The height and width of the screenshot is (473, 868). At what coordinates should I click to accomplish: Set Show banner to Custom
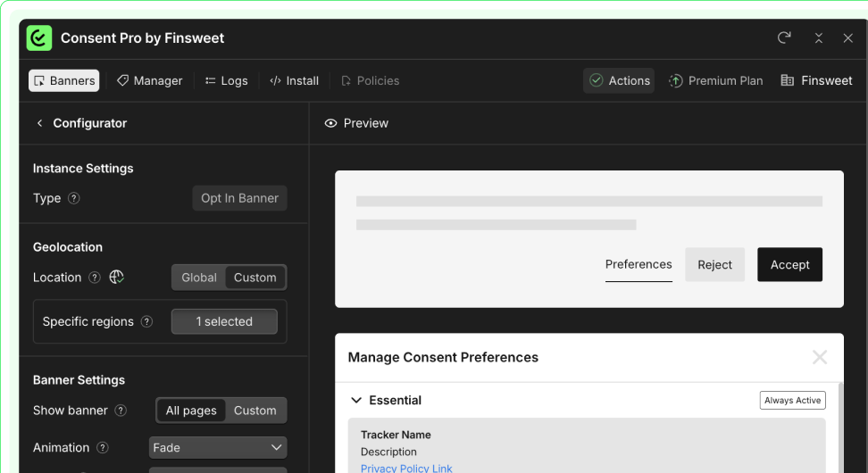click(255, 411)
